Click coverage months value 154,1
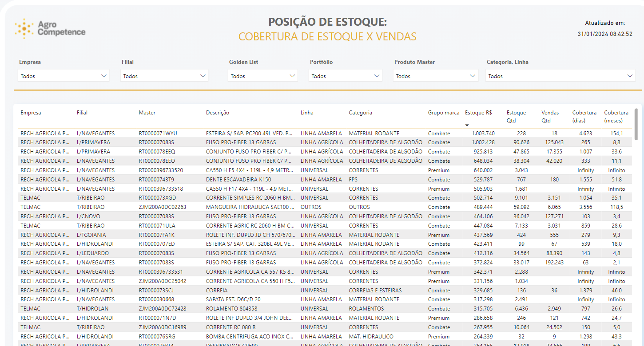This screenshot has width=644, height=346. 616,134
